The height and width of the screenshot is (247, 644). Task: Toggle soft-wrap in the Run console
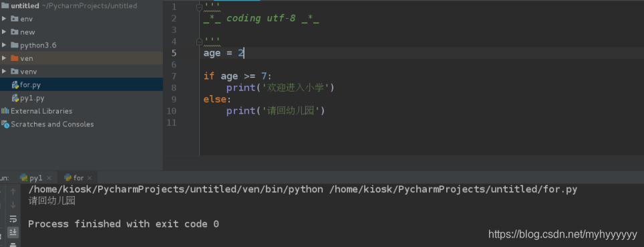[13, 219]
